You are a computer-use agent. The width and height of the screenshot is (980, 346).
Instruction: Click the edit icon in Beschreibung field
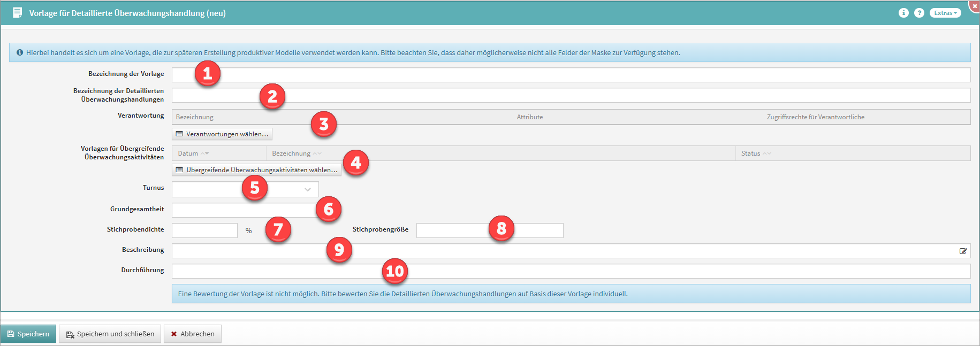pyautogui.click(x=963, y=251)
